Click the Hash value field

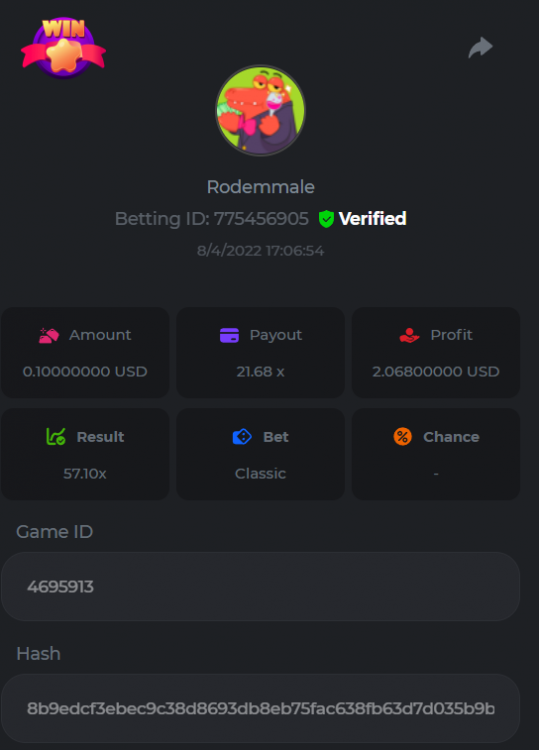pos(261,708)
